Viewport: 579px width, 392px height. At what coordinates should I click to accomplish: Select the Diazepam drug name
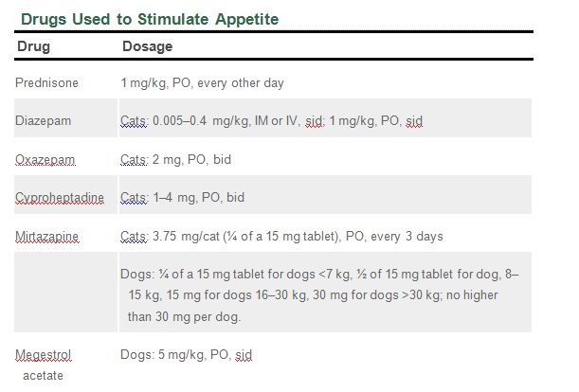pos(43,121)
